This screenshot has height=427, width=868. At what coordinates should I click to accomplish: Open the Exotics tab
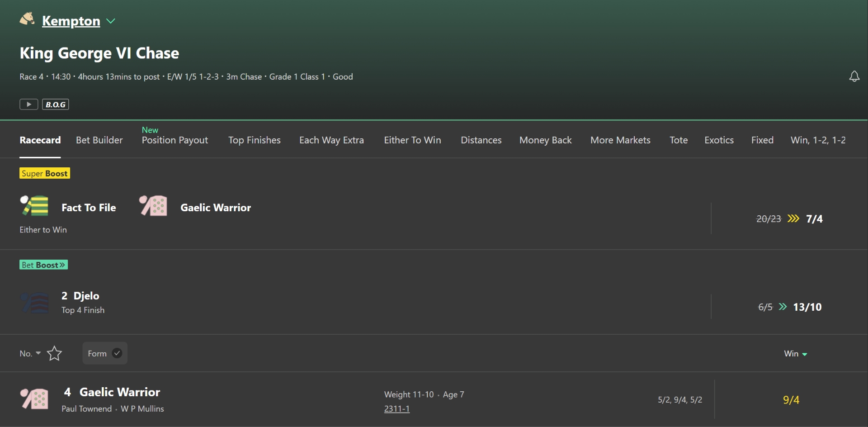click(719, 140)
